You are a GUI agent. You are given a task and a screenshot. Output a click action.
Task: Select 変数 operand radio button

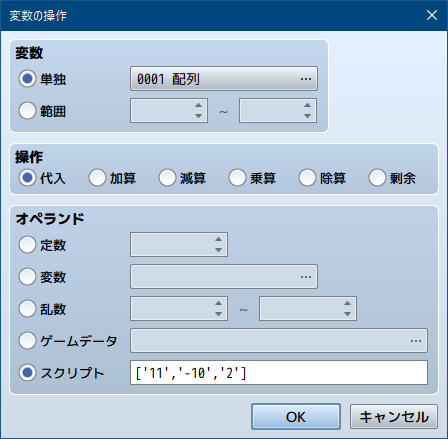pos(27,277)
